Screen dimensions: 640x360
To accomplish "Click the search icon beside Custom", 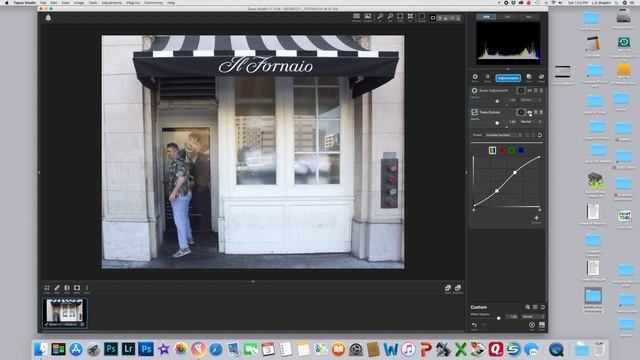I will coord(528,307).
